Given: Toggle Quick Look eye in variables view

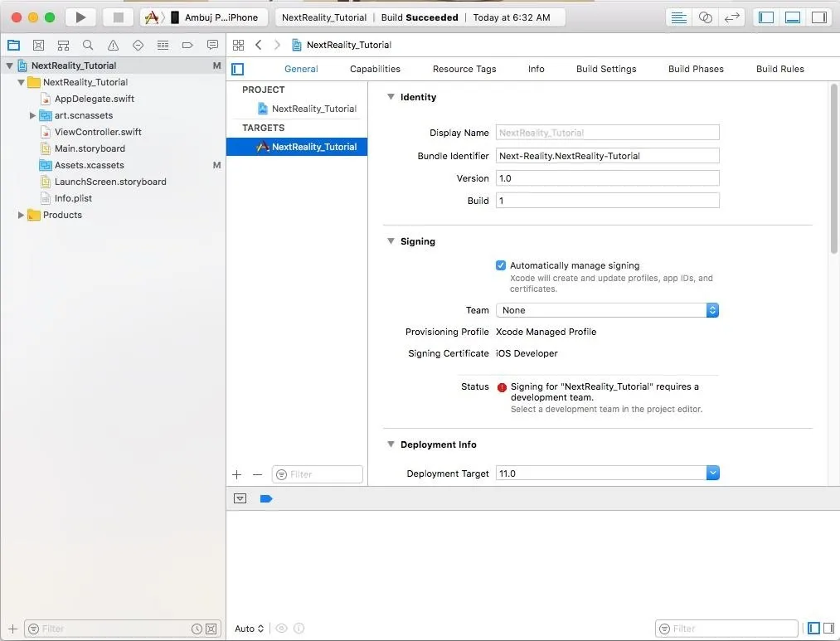Looking at the screenshot, I should [281, 629].
